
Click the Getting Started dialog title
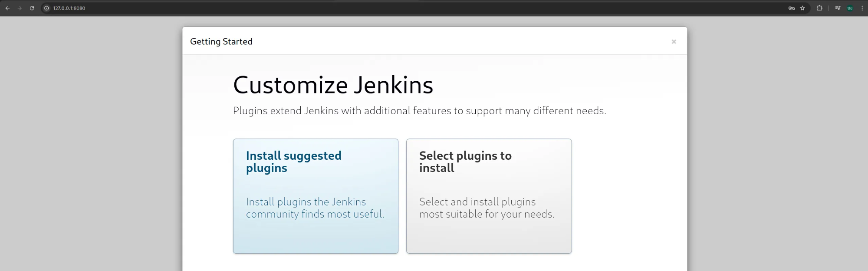pos(221,42)
